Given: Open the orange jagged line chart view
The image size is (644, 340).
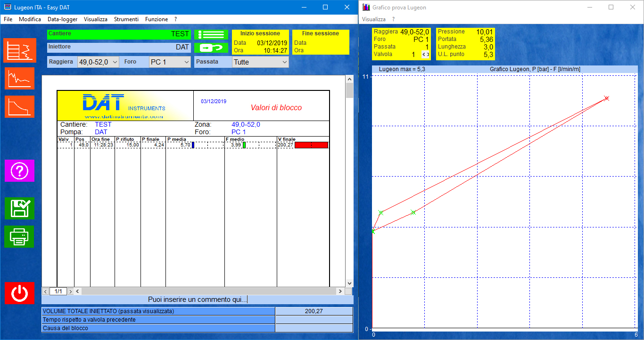Looking at the screenshot, I should pyautogui.click(x=19, y=78).
